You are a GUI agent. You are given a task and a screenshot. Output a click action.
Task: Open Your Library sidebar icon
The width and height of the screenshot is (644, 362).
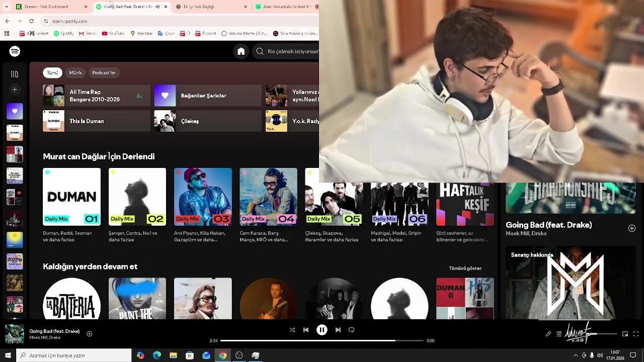tap(15, 74)
